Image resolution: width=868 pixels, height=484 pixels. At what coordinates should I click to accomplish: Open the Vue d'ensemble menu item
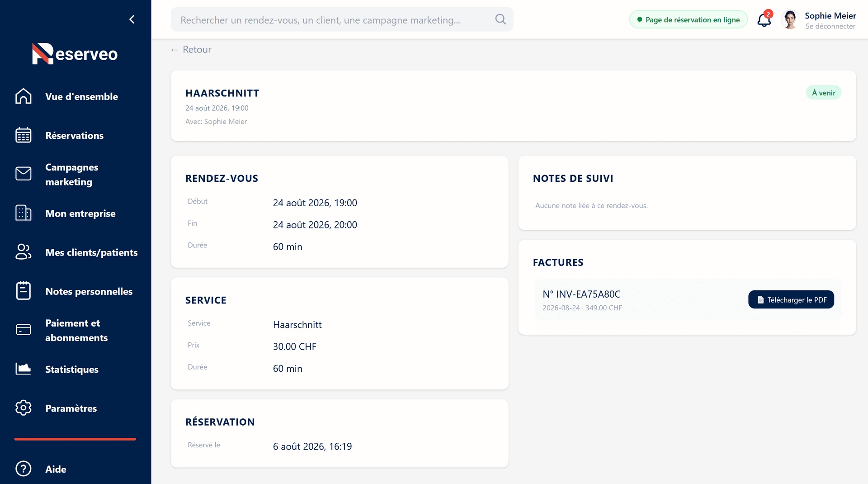click(x=81, y=96)
